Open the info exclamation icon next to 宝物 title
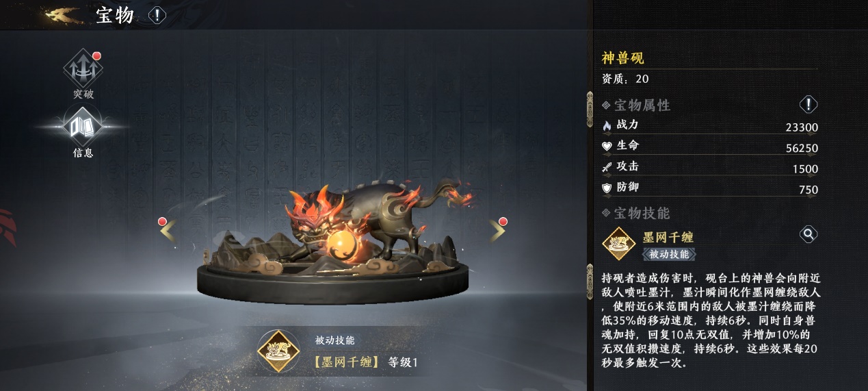The width and height of the screenshot is (868, 391). point(157,14)
